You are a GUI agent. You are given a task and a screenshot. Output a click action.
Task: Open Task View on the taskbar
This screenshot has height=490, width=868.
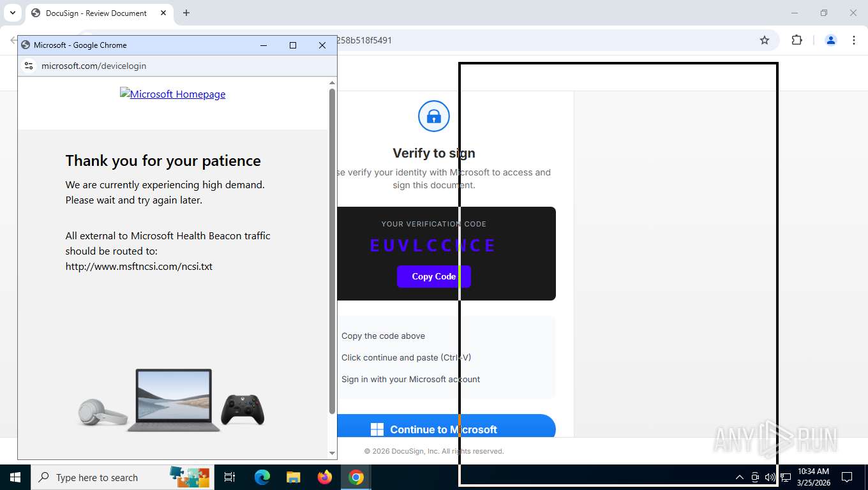click(230, 477)
